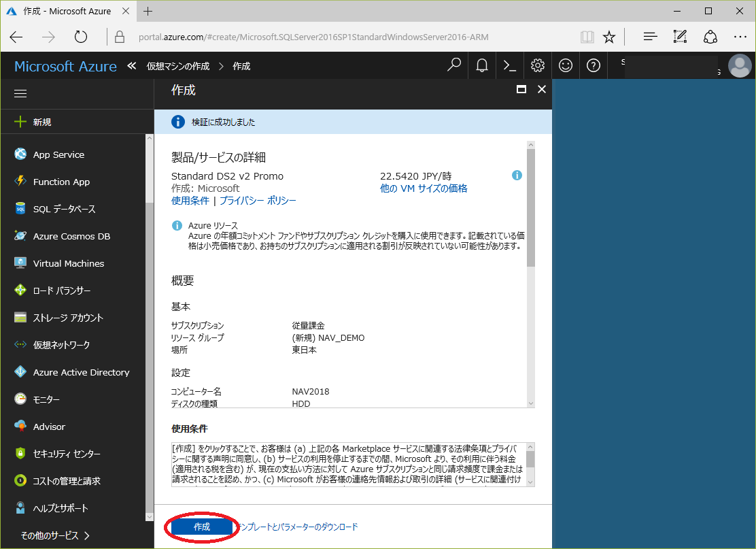
Task: Launch Cloud Shell icon
Action: click(510, 65)
